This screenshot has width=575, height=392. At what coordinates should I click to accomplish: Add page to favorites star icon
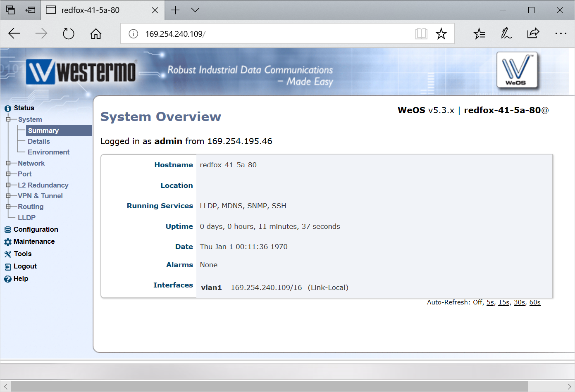[441, 33]
